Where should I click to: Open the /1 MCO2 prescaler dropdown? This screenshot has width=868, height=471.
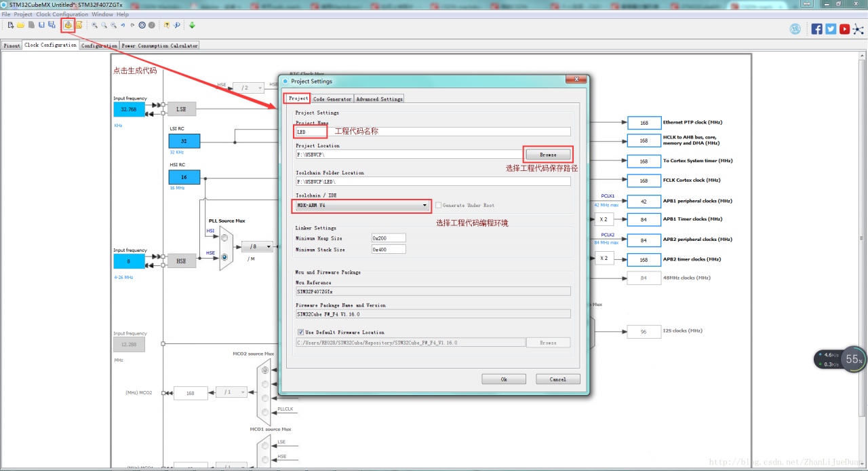coord(231,392)
